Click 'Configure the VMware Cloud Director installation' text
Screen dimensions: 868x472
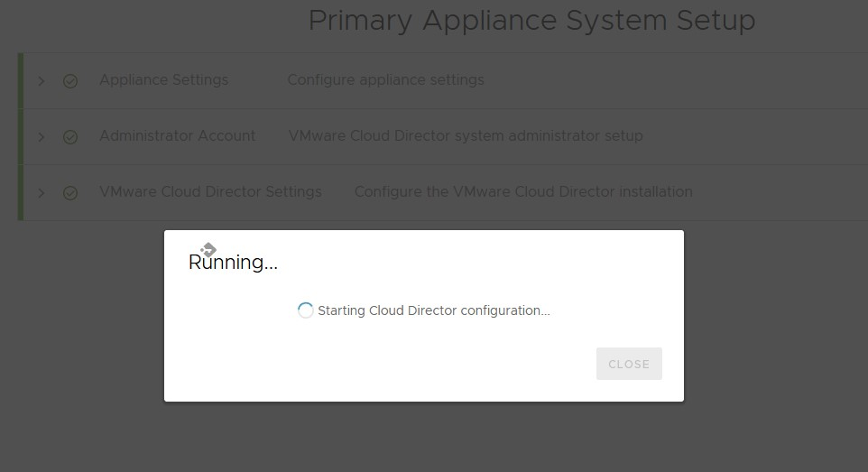tap(523, 191)
